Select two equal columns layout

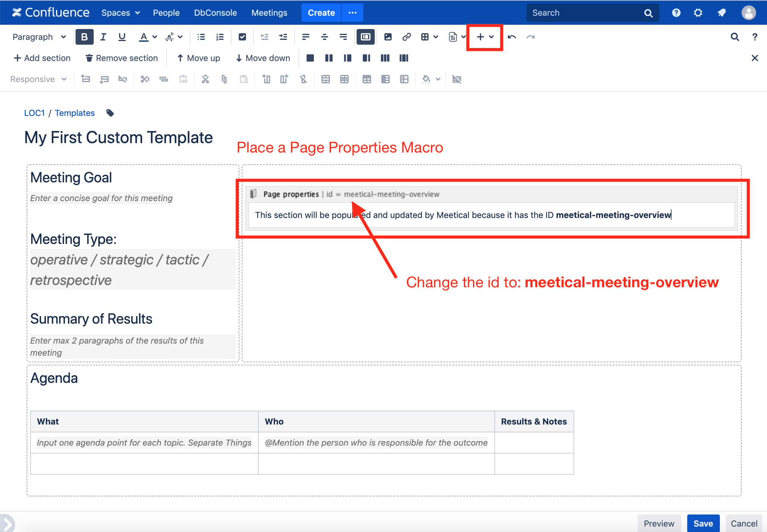coord(328,58)
